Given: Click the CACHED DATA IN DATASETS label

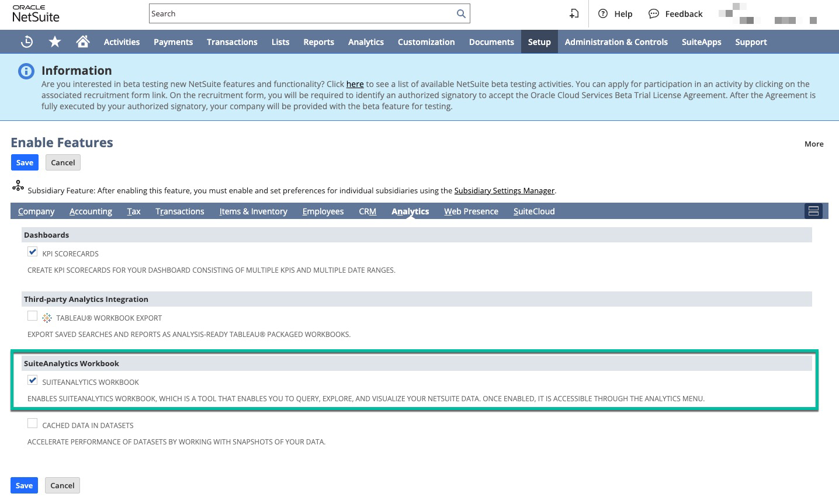Looking at the screenshot, I should 88,425.
